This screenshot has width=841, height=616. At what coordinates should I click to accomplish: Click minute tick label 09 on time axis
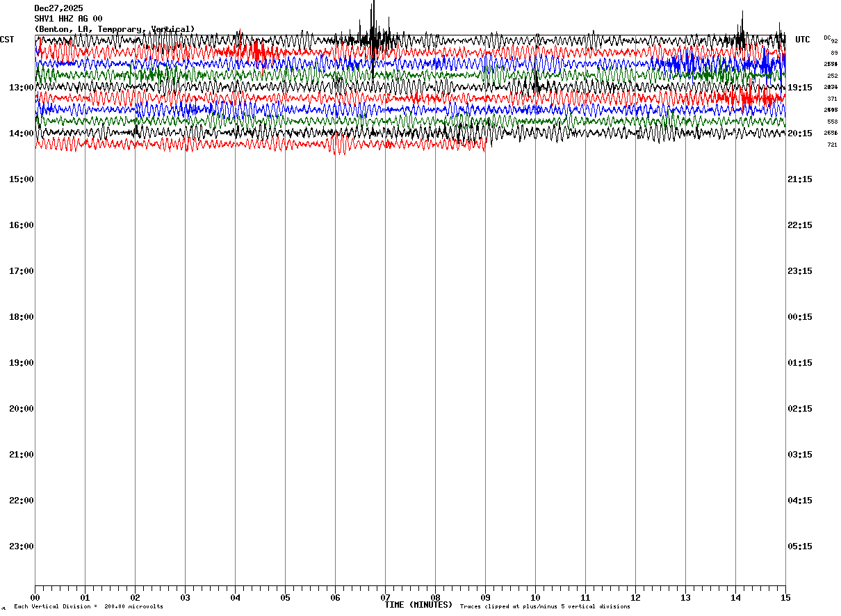pyautogui.click(x=485, y=598)
